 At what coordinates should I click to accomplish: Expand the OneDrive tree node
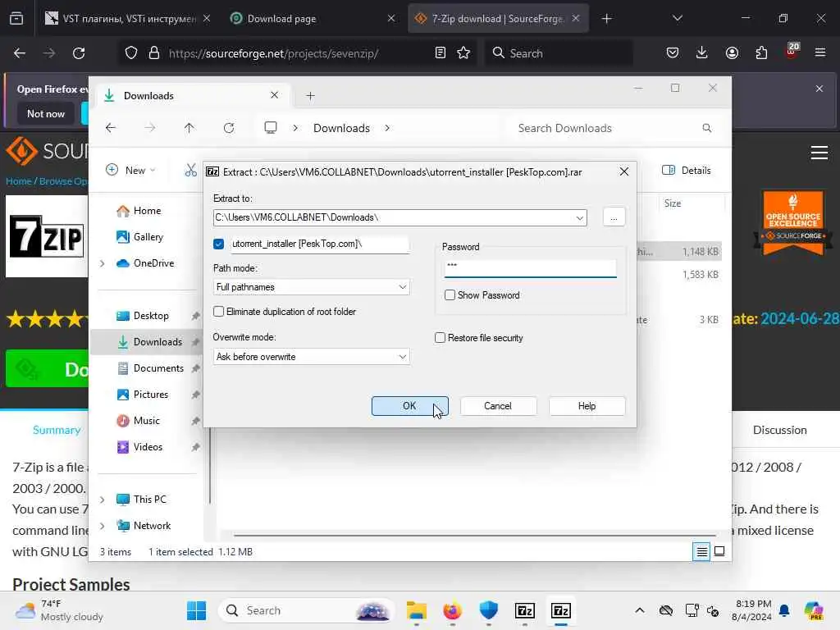click(x=103, y=263)
